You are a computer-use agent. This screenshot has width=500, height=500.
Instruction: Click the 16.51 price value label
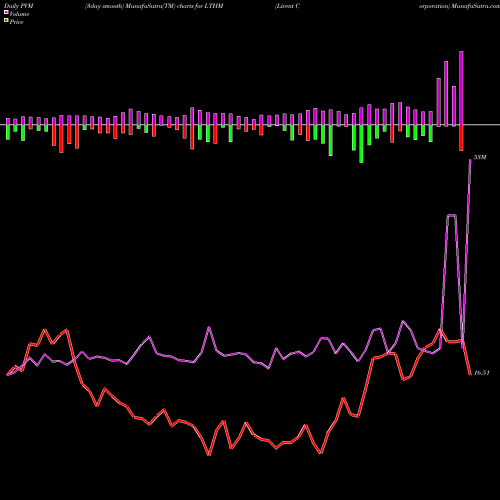[x=482, y=373]
